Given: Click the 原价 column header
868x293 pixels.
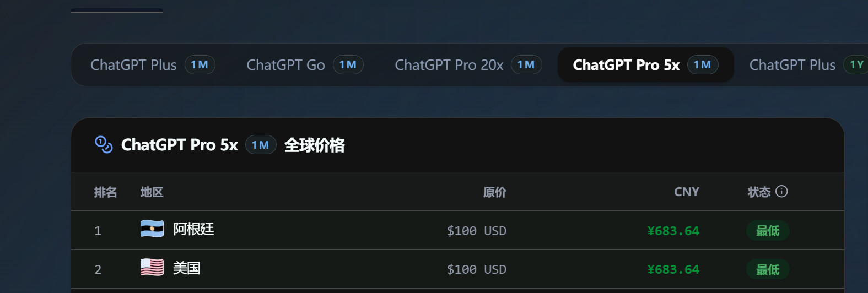Looking at the screenshot, I should 494,192.
